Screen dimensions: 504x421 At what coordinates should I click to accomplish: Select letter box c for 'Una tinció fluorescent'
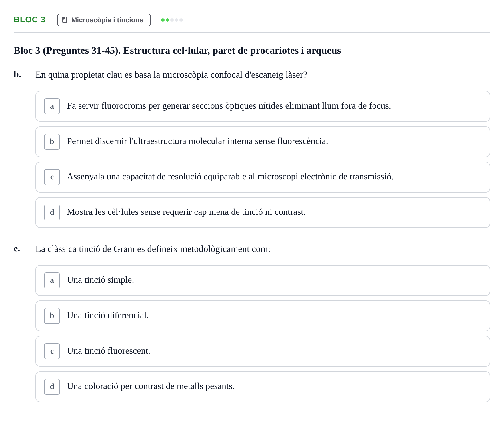[x=52, y=351]
